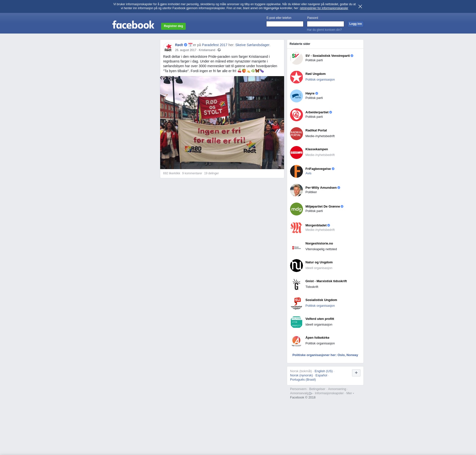Viewport: 476px width, 455px height.
Task: Click the facebook logo
Action: [133, 25]
